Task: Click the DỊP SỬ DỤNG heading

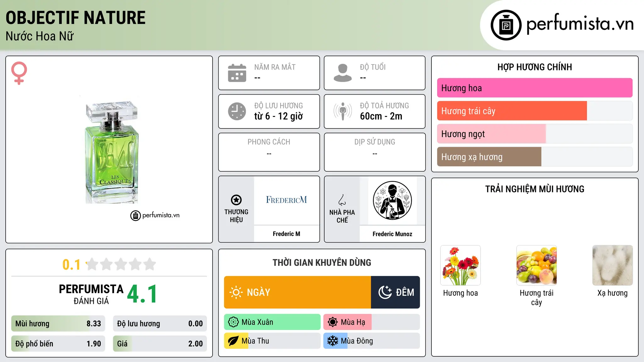Action: coord(375,142)
